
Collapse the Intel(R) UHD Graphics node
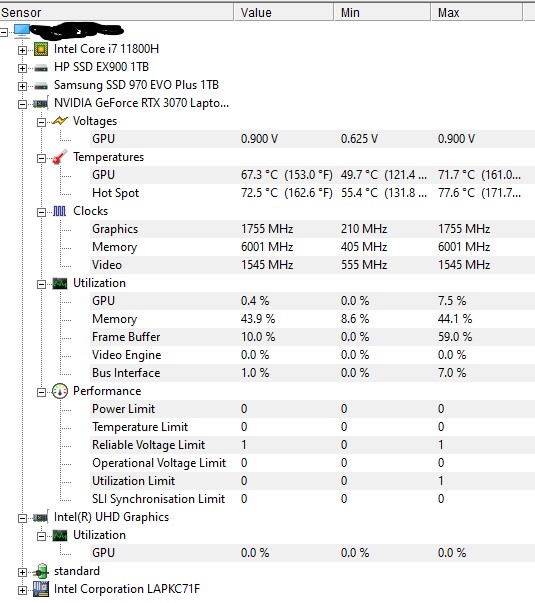point(22,518)
